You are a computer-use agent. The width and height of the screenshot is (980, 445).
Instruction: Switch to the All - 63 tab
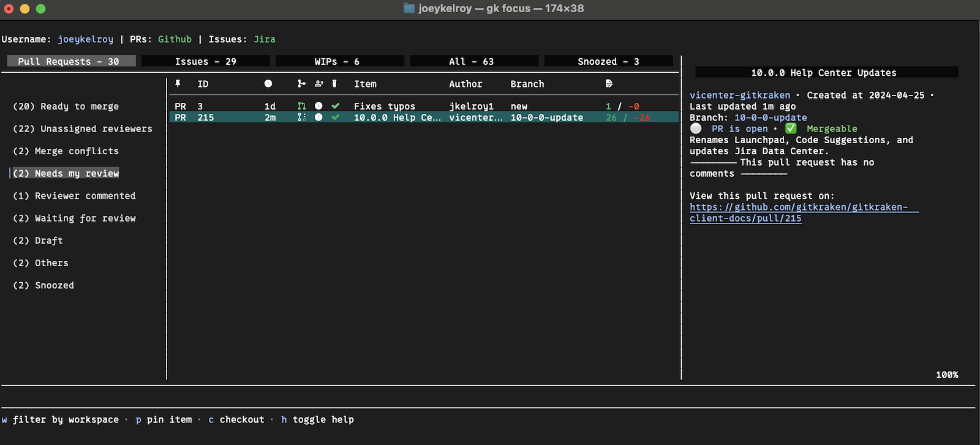[x=474, y=61]
